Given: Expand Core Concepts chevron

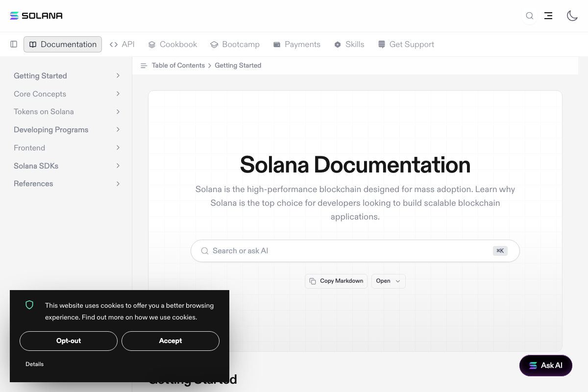Looking at the screenshot, I should coord(118,94).
